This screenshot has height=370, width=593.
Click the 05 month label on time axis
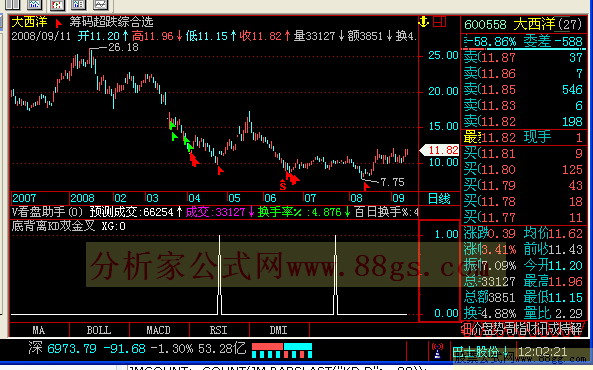click(x=234, y=198)
